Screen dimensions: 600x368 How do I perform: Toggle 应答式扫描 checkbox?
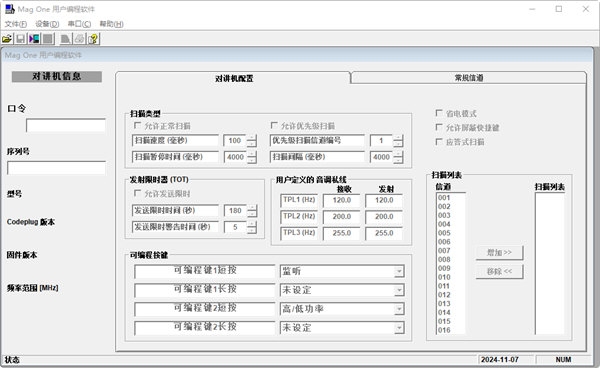(x=439, y=142)
